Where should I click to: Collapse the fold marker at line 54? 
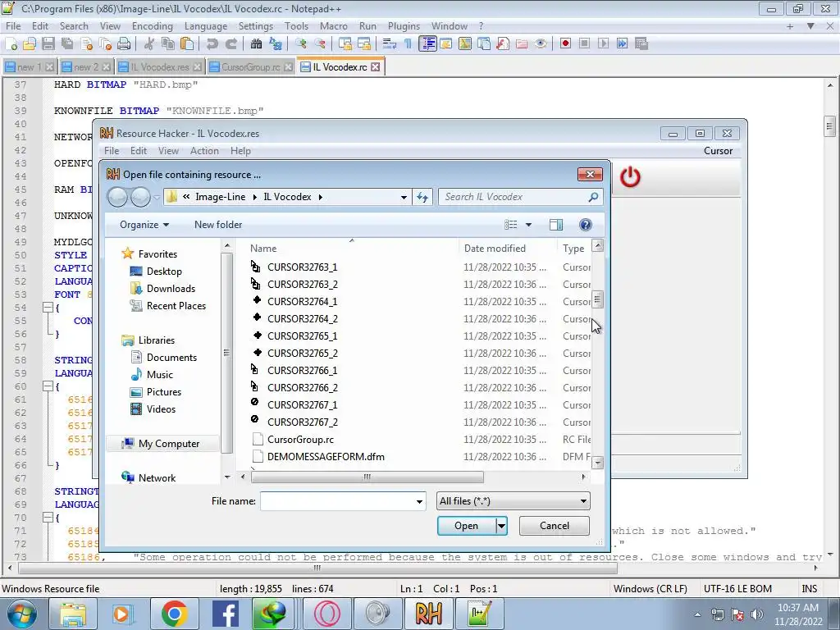point(48,308)
